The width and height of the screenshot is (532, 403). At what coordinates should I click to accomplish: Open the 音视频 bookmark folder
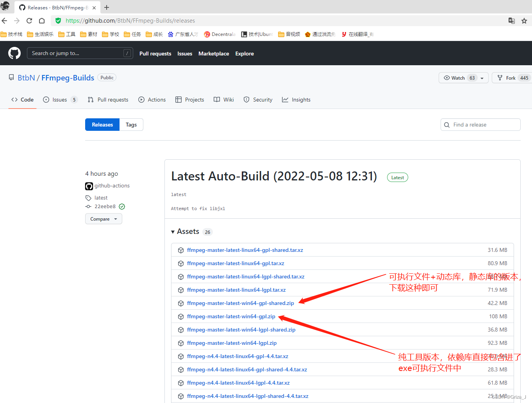coord(289,34)
